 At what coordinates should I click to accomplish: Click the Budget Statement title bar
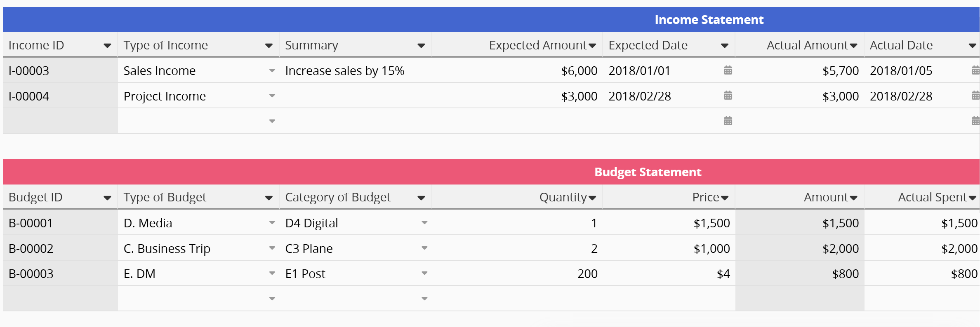491,172
